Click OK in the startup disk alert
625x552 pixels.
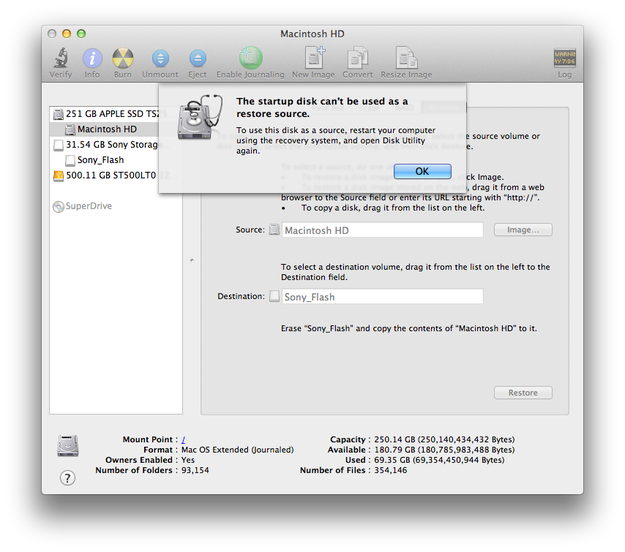click(422, 171)
